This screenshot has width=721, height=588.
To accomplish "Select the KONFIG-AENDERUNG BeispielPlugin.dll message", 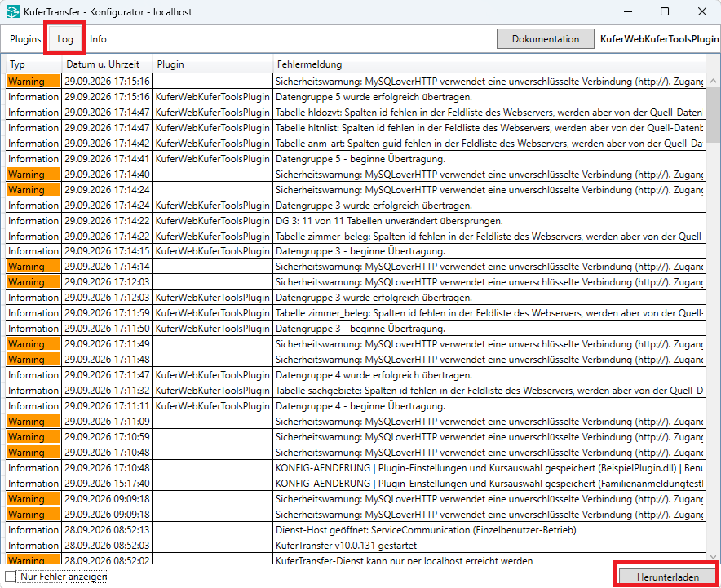I will 489,467.
